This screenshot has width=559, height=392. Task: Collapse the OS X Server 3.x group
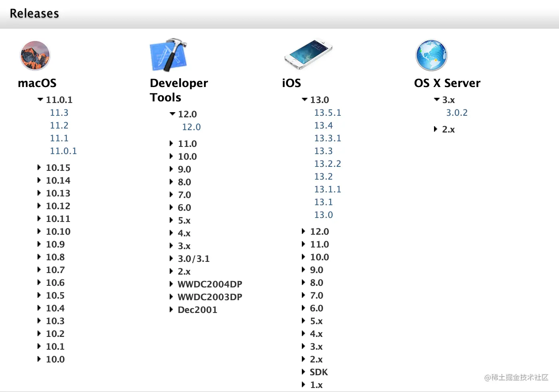436,99
